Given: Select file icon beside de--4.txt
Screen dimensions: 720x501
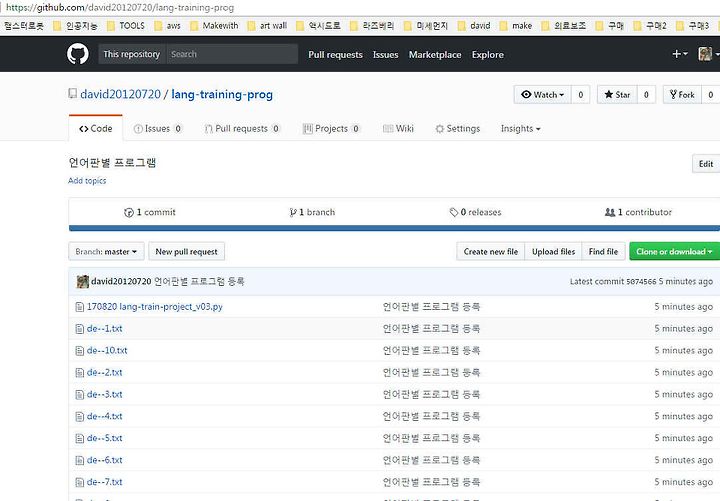Looking at the screenshot, I should (x=79, y=417).
